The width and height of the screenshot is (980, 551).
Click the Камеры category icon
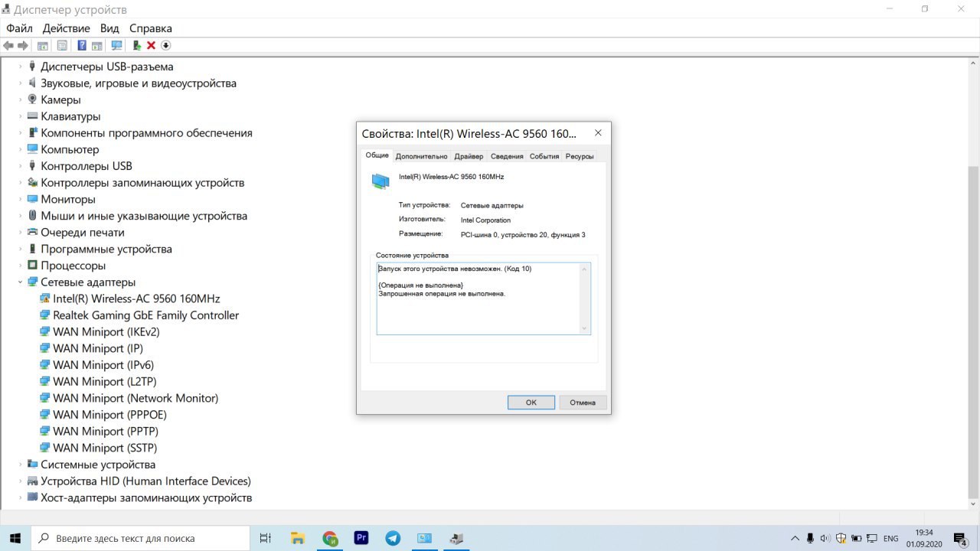pyautogui.click(x=32, y=99)
